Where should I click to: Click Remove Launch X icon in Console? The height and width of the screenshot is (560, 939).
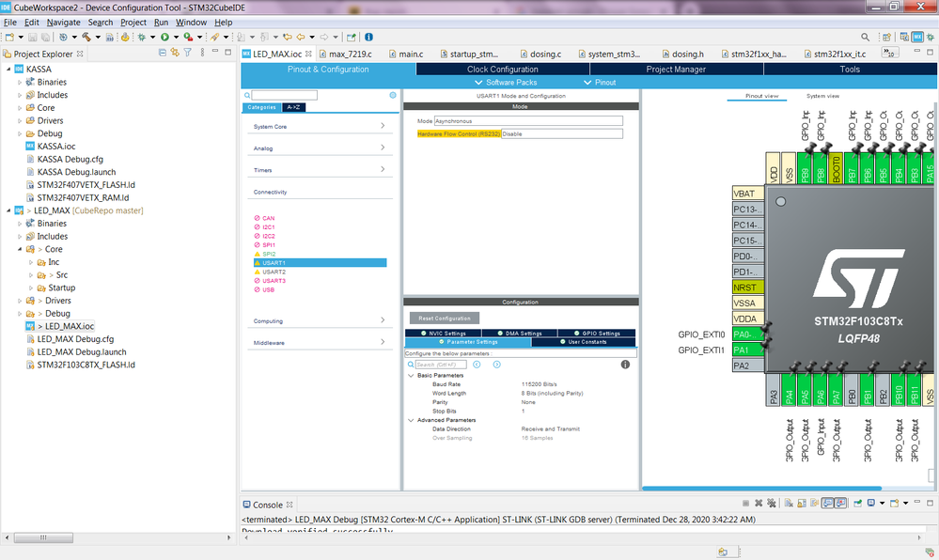pos(759,503)
